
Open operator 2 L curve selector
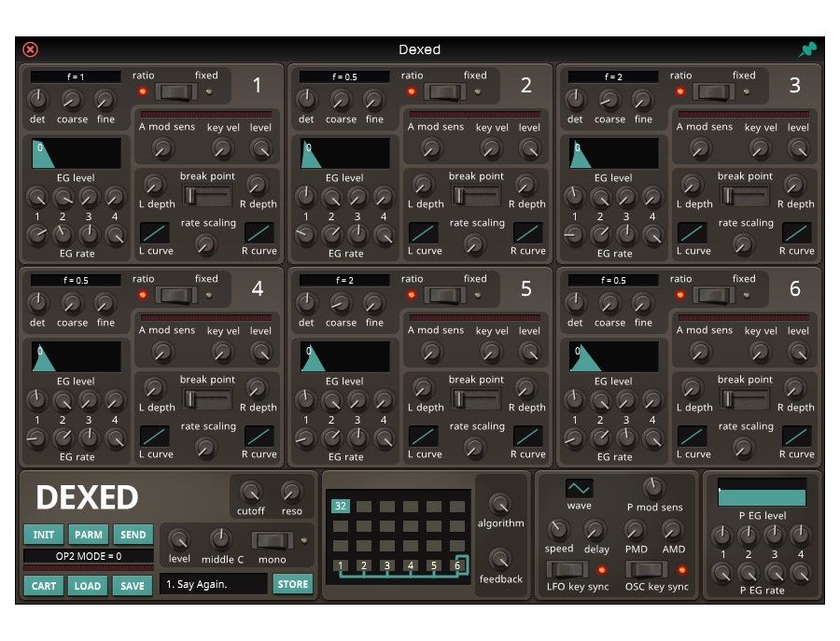[x=423, y=232]
